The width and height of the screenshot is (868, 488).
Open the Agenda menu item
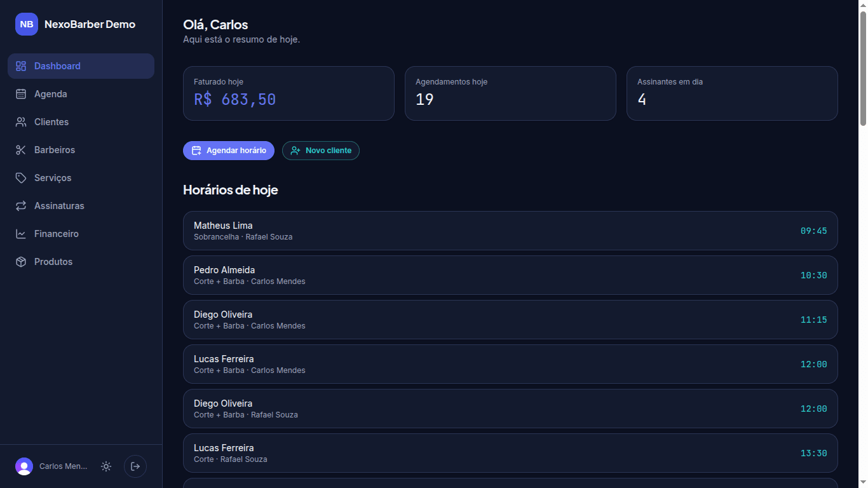pos(81,94)
